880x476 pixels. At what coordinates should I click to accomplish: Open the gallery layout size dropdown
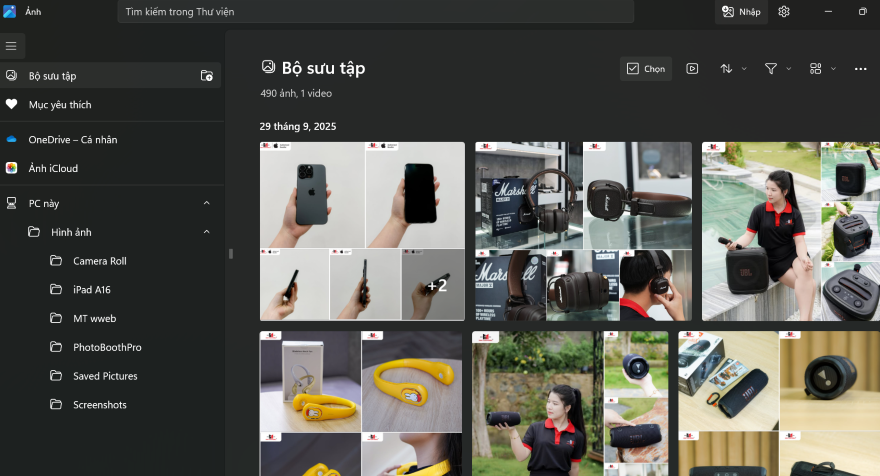pos(821,69)
